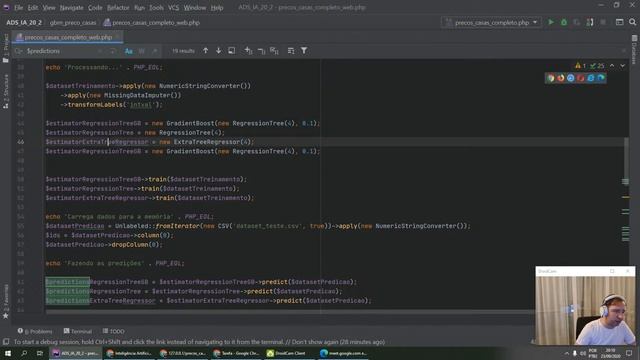
Task: Jump to previous search occurrence arrow
Action: tap(205, 51)
